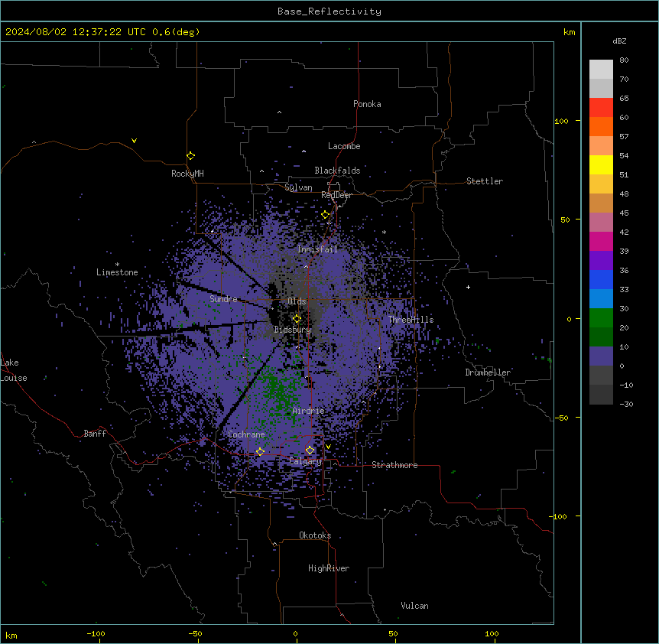Click the asterisk marker above Limestone
This screenshot has width=659, height=644.
click(x=117, y=265)
